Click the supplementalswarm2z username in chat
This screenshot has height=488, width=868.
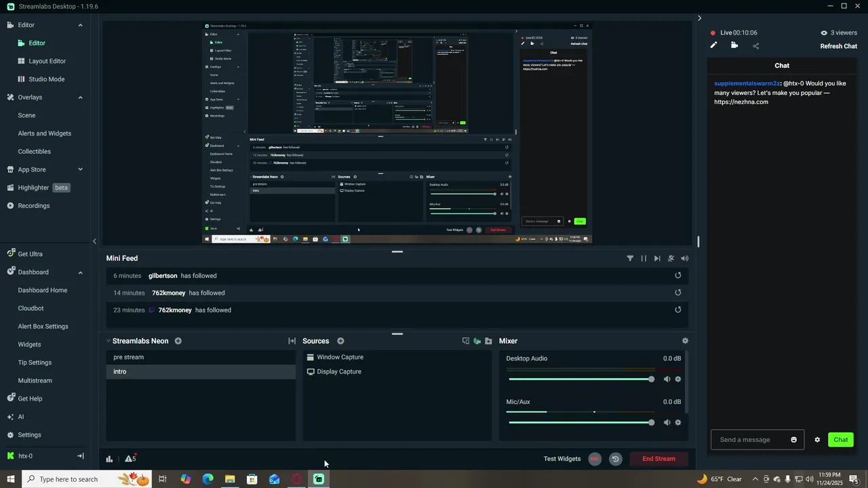(x=747, y=83)
